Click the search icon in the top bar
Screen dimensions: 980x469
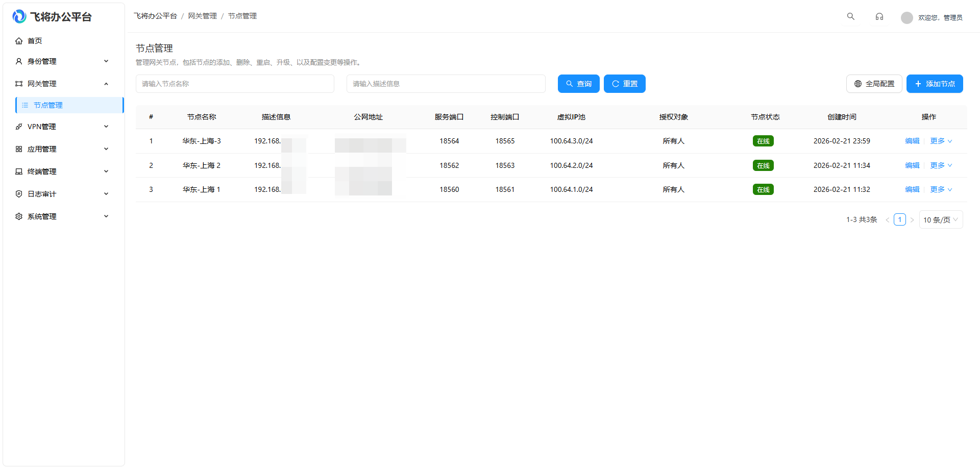coord(850,16)
